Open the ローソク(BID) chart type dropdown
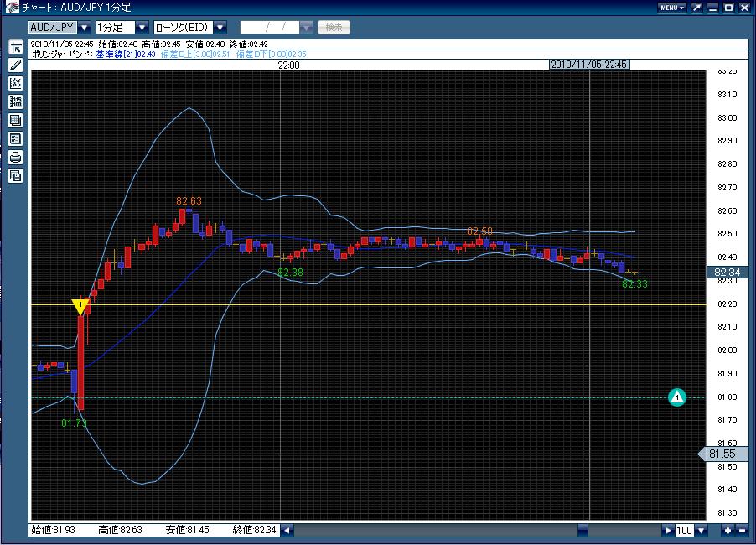 220,28
